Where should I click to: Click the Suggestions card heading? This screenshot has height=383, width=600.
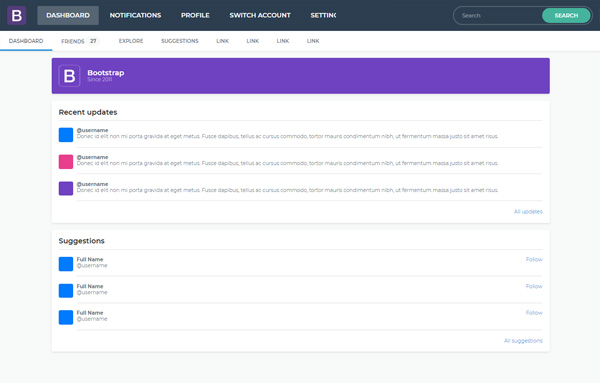(x=82, y=241)
